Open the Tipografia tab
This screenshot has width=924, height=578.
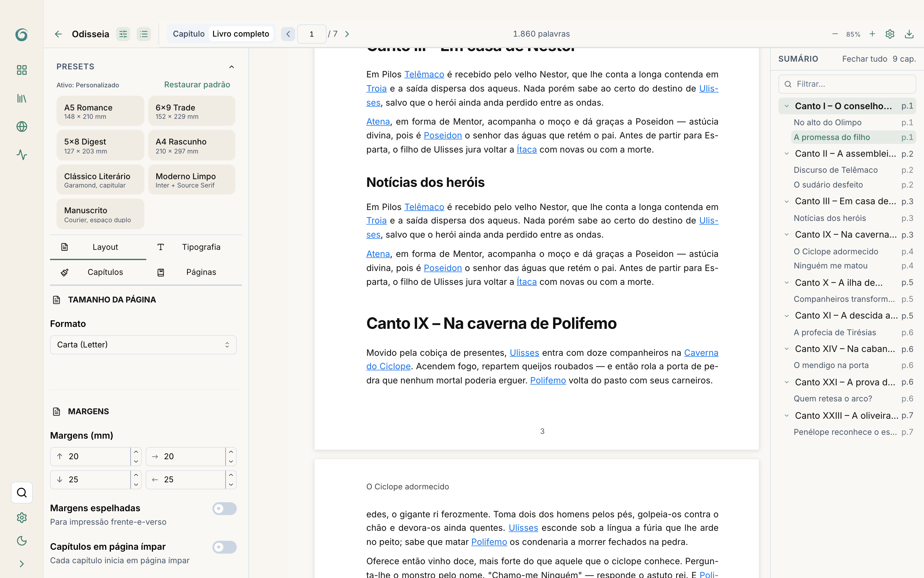(194, 247)
